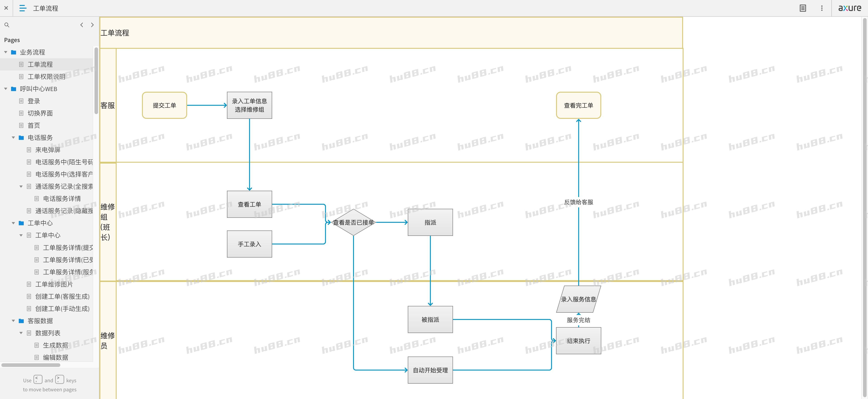Collapse the 电话服务 folder
Screen dimensions: 868x399
click(x=14, y=138)
